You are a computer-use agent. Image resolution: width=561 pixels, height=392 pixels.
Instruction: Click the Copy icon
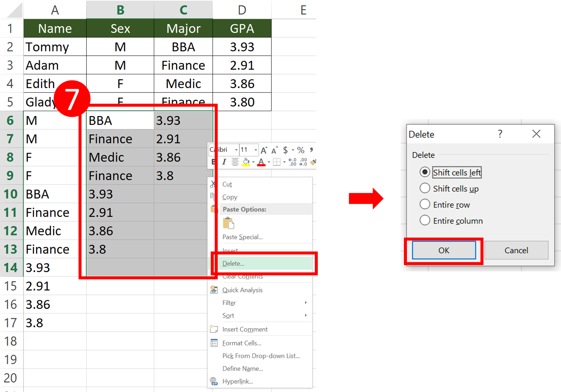(x=213, y=196)
